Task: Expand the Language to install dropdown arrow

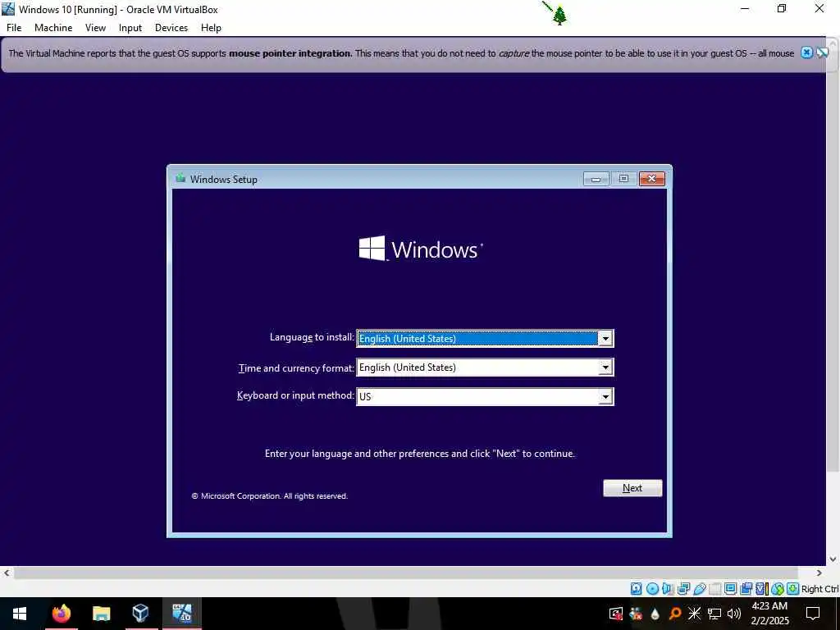Action: point(605,338)
